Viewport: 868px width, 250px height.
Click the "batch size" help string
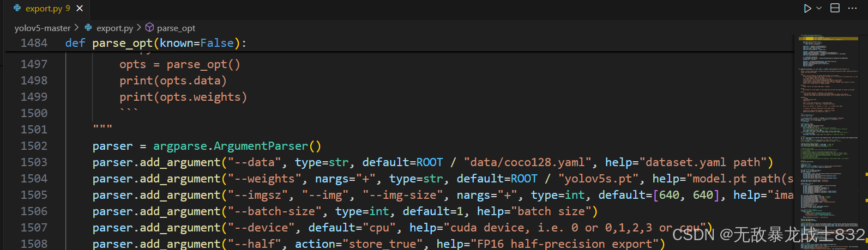[x=551, y=211]
